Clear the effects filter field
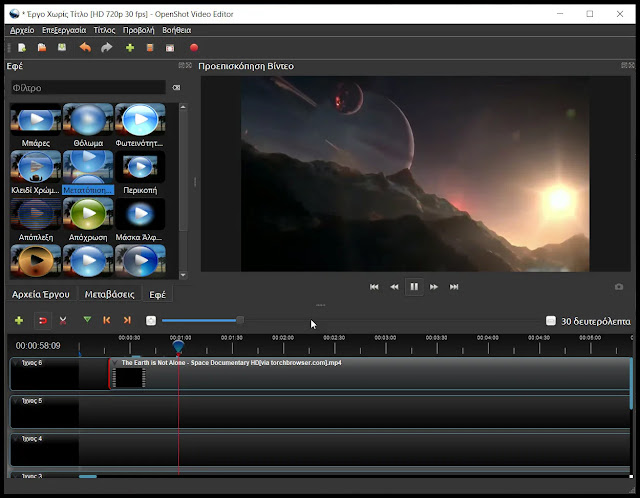Screen dimensions: 640x498 (176, 87)
